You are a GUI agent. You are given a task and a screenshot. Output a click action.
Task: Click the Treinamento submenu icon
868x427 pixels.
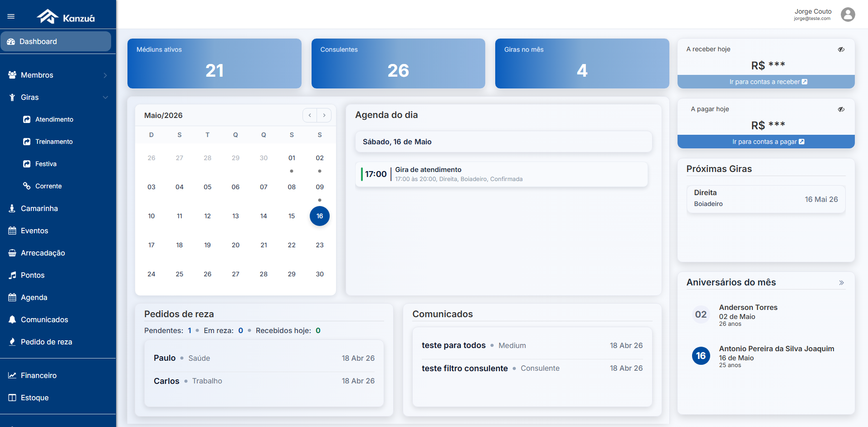click(x=27, y=142)
